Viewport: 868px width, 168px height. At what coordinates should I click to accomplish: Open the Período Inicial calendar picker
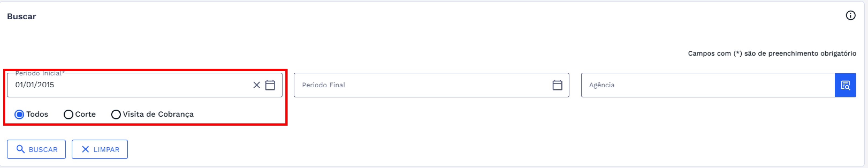pyautogui.click(x=270, y=85)
